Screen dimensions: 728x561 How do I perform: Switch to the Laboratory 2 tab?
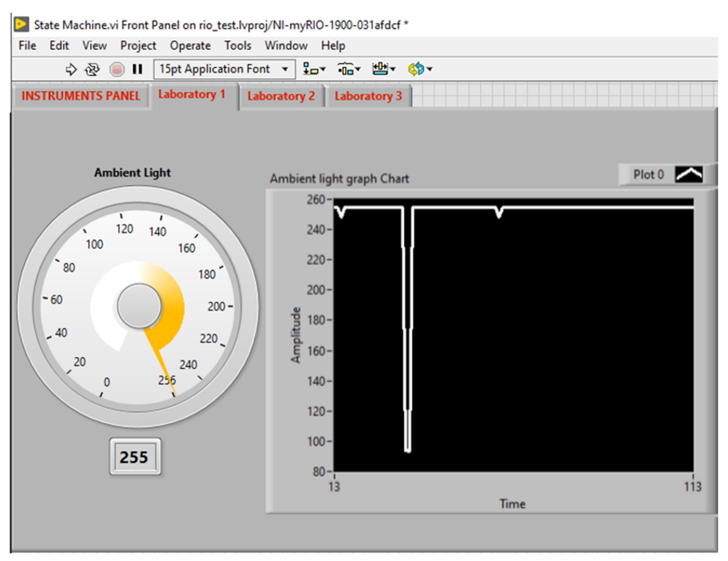[x=281, y=96]
